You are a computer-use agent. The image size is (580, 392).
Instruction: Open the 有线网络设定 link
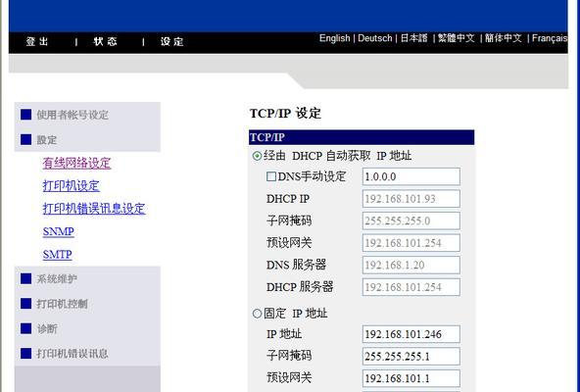tap(76, 163)
